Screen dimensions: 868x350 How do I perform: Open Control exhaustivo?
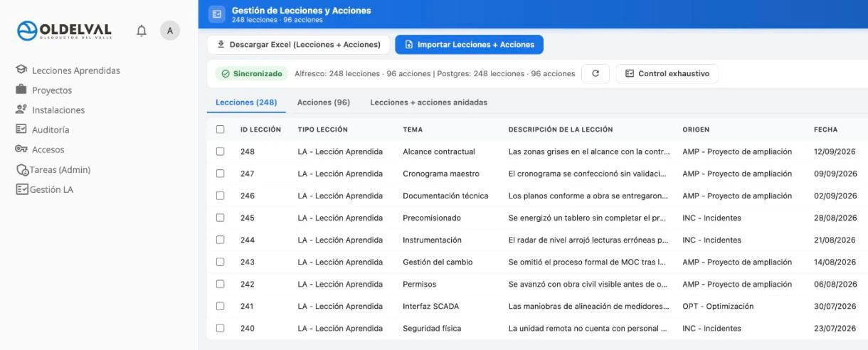(667, 73)
